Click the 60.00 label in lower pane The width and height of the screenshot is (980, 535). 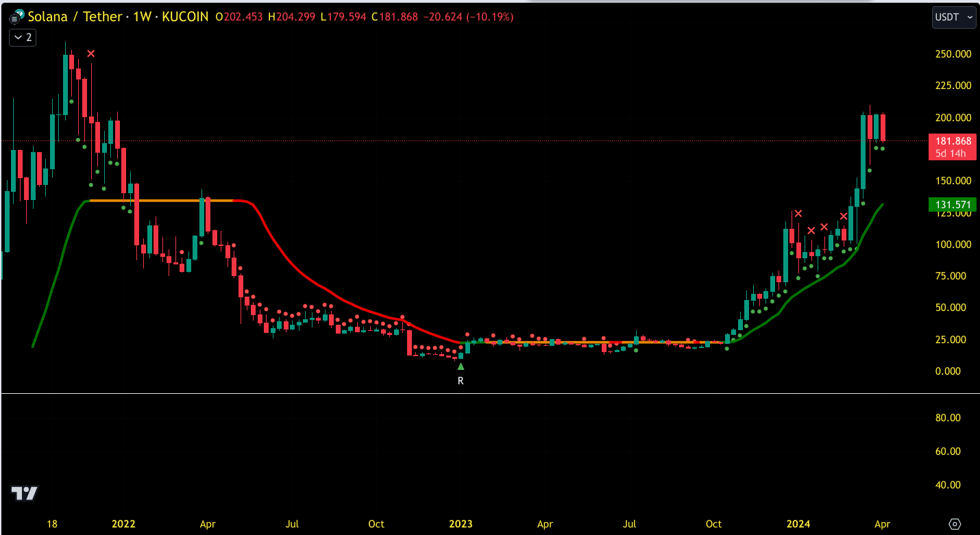948,451
